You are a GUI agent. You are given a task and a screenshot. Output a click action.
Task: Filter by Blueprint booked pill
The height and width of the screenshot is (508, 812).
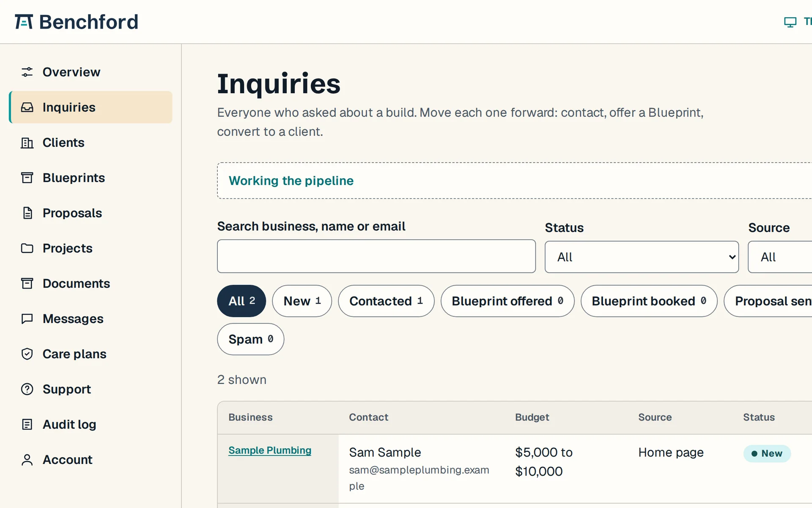(649, 301)
